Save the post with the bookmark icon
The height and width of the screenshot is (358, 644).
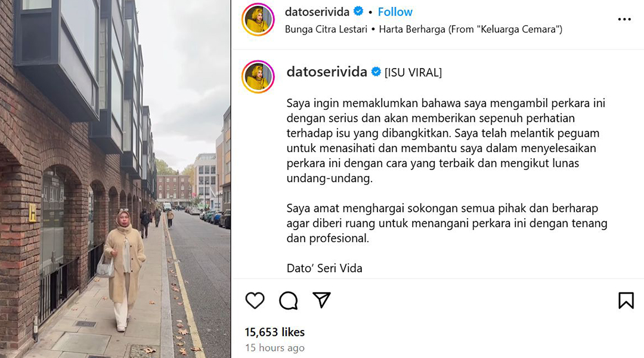click(626, 301)
